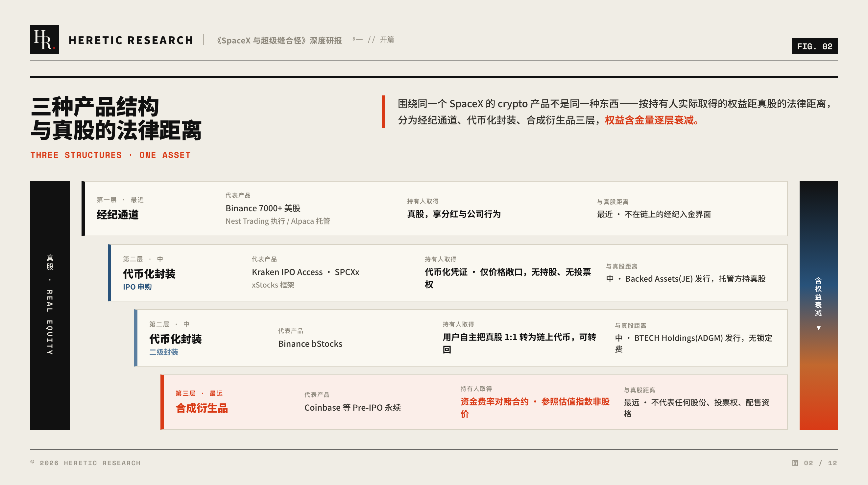Click the '代币化封装' heading with '二级封装'
This screenshot has height=485, width=868.
175,339
